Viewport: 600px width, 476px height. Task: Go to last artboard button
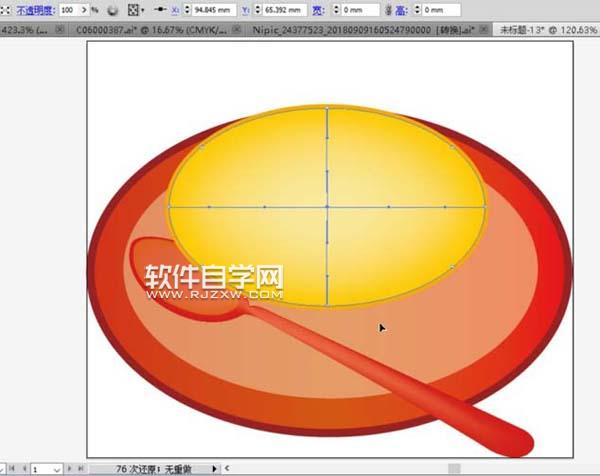[x=81, y=468]
